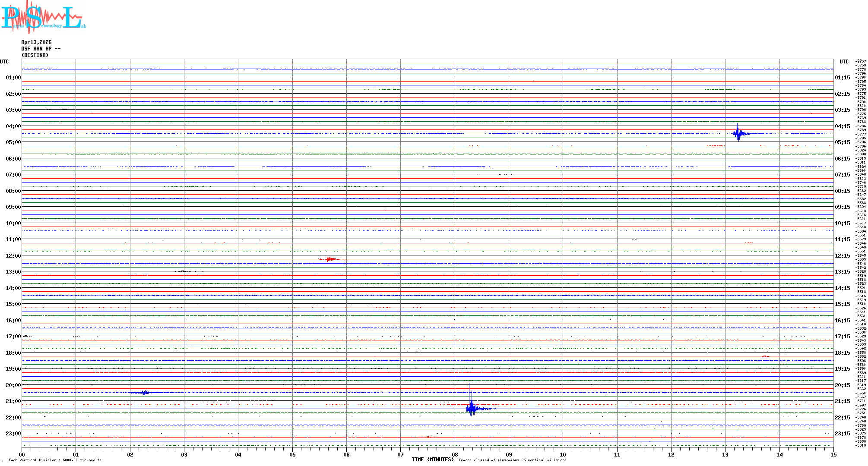Click the TIME (MINUTES) axis label
The height and width of the screenshot is (466, 868).
click(432, 460)
